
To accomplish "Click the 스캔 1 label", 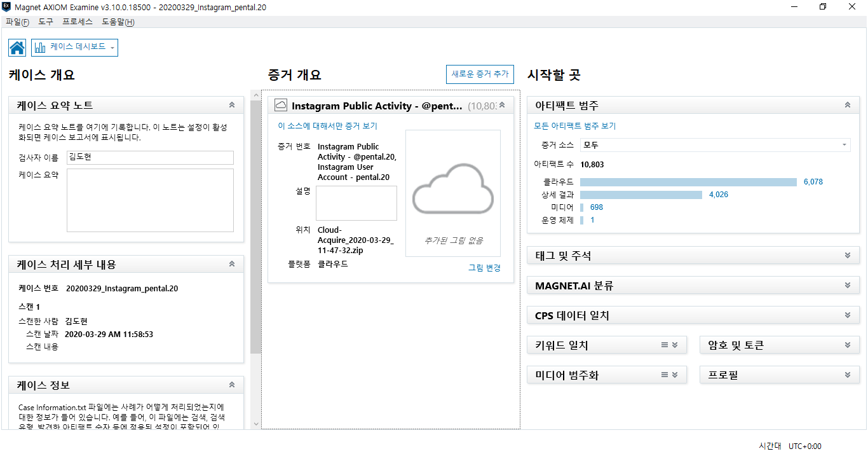I will point(29,307).
